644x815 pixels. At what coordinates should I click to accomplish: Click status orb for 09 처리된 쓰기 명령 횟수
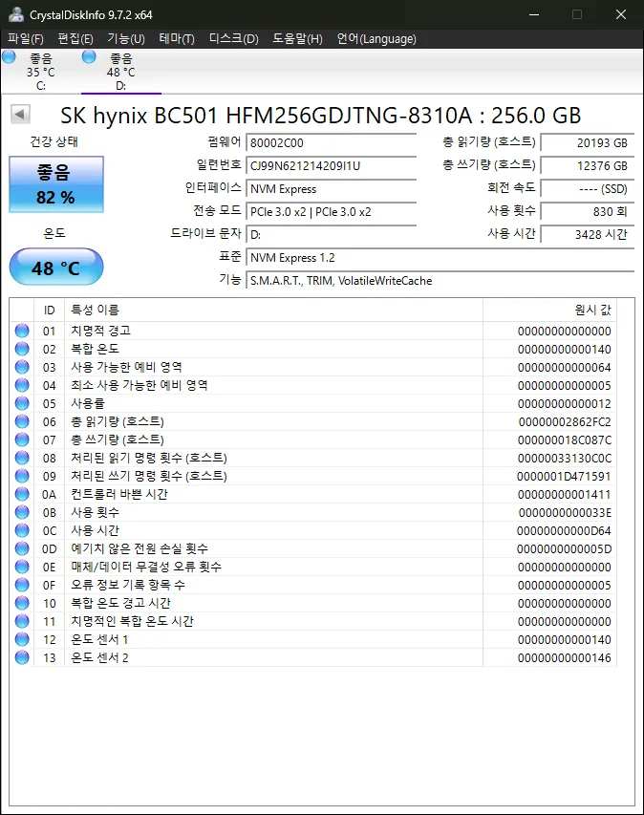(22, 476)
